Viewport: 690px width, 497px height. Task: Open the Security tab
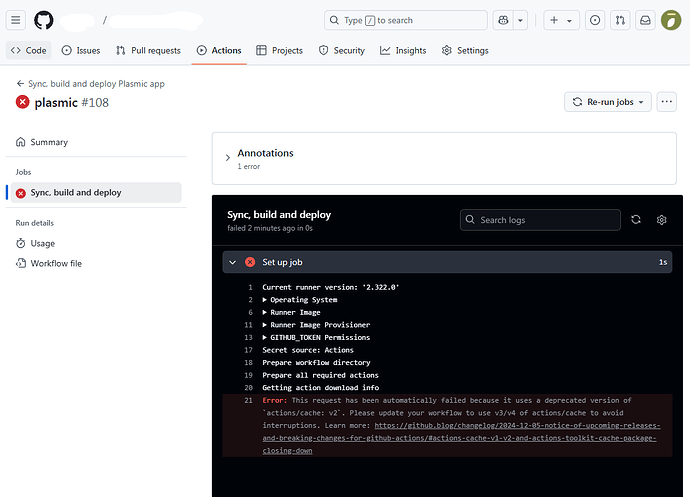tap(342, 51)
